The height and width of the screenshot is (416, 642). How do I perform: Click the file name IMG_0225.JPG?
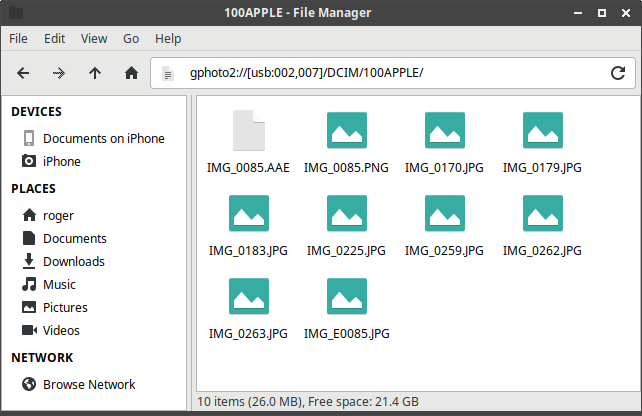(x=346, y=251)
